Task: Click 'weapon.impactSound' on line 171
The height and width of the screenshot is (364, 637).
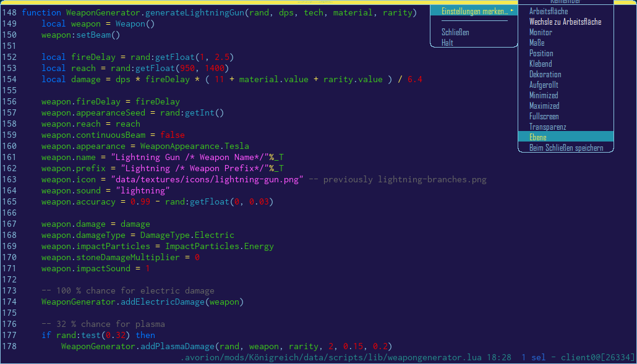Action: (x=86, y=268)
